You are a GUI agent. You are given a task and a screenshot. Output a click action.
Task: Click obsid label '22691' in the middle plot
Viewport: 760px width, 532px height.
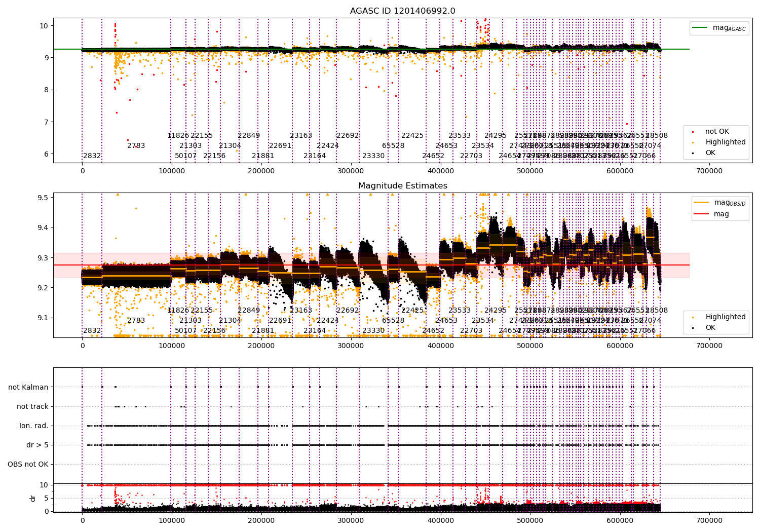point(280,320)
